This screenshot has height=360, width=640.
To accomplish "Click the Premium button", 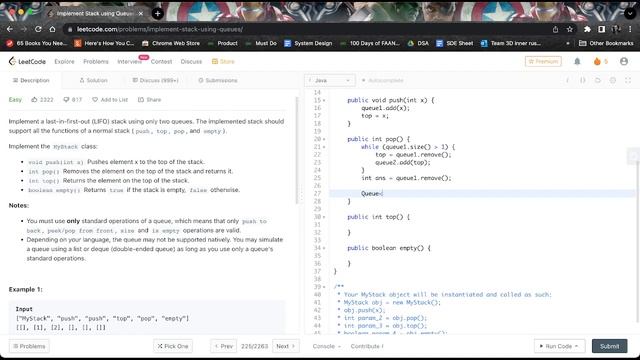I will tap(543, 61).
